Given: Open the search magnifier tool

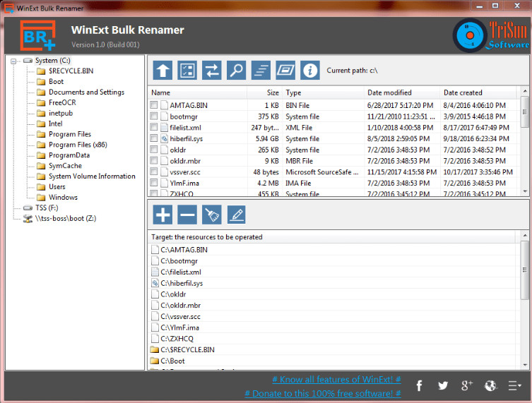Looking at the screenshot, I should pyautogui.click(x=236, y=71).
